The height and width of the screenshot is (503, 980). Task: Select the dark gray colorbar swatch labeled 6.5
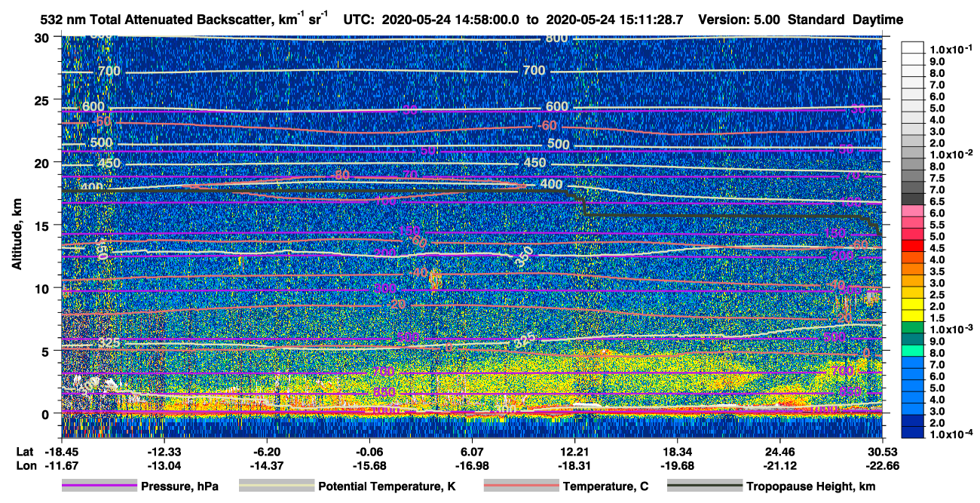[x=913, y=201]
